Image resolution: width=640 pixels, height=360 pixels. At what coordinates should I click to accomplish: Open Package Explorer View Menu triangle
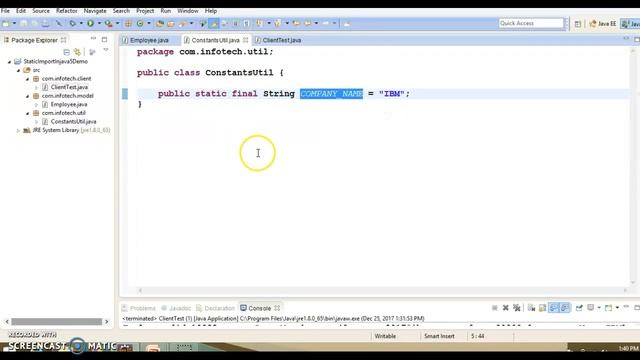coord(106,50)
